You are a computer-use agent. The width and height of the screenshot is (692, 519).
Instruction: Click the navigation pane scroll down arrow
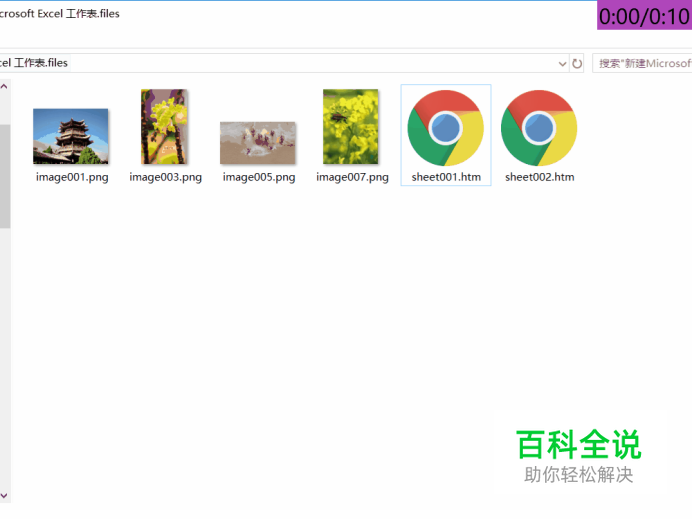tap(4, 496)
